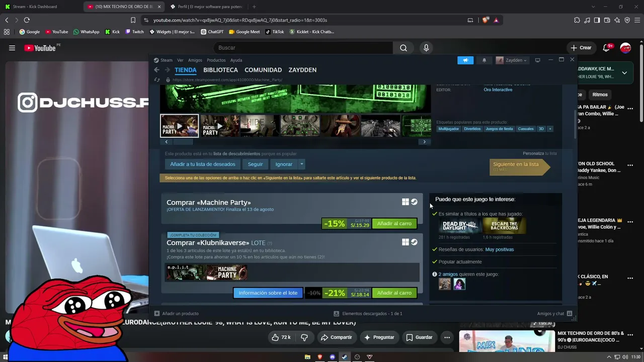Screen dimensions: 644x362
Task: Show next media thumbnails with right arrow
Action: click(x=424, y=142)
